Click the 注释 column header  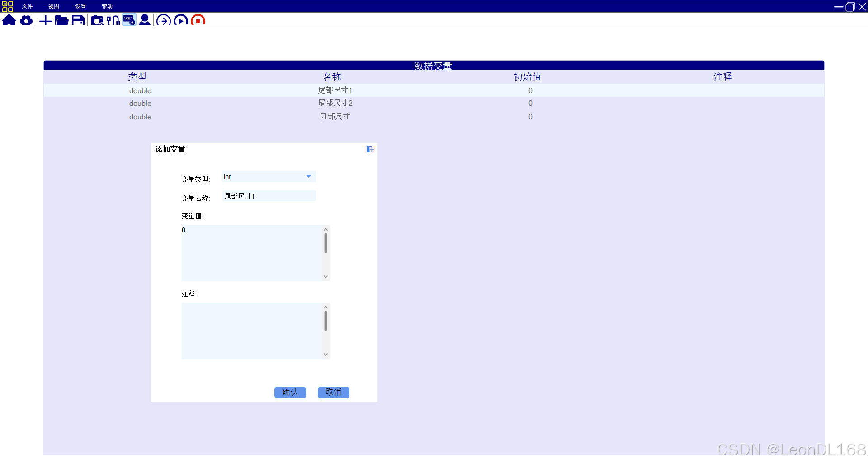[x=722, y=77]
